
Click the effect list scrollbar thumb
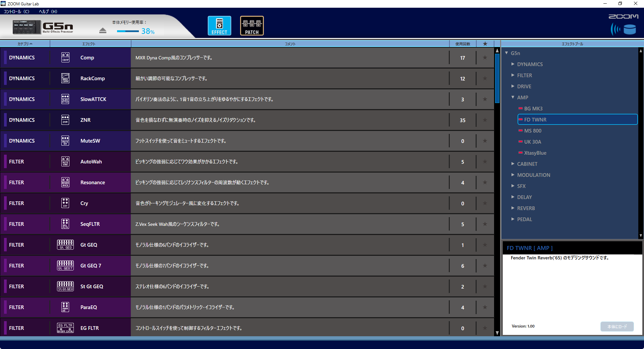pyautogui.click(x=497, y=78)
